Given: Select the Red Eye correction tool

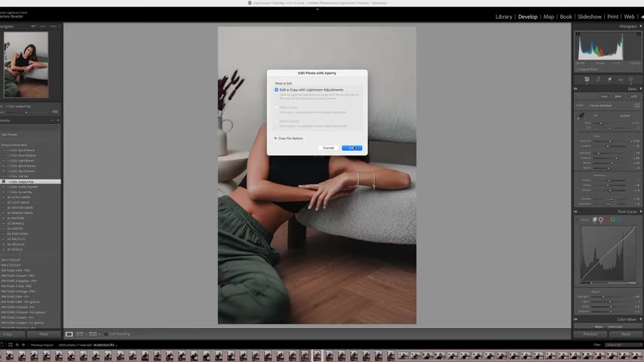Looking at the screenshot, I should click(x=621, y=79).
